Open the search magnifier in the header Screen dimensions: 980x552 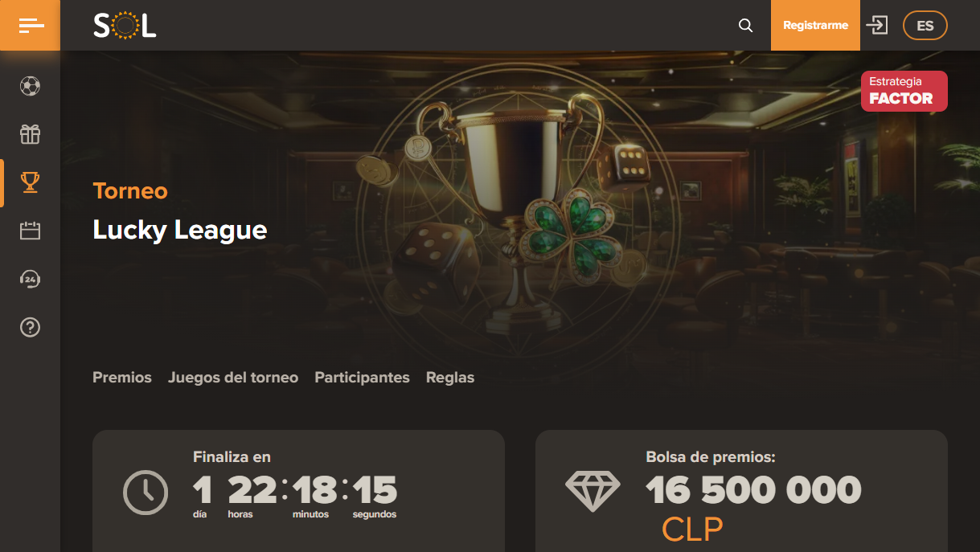pyautogui.click(x=746, y=26)
